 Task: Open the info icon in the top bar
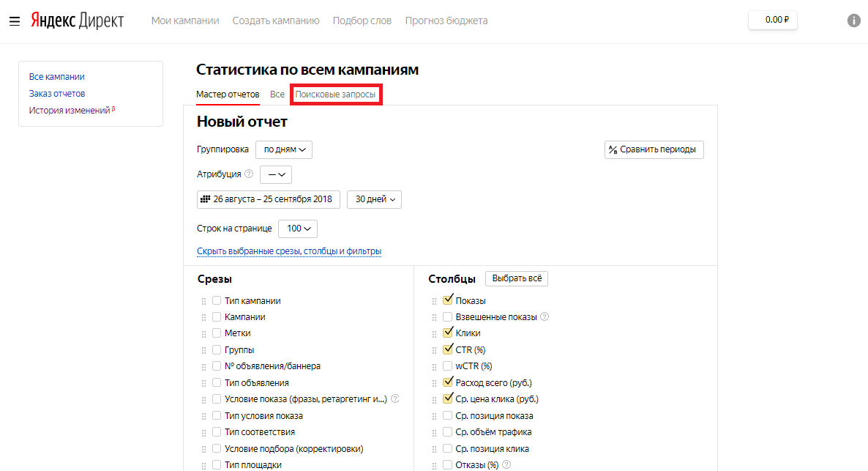(853, 20)
